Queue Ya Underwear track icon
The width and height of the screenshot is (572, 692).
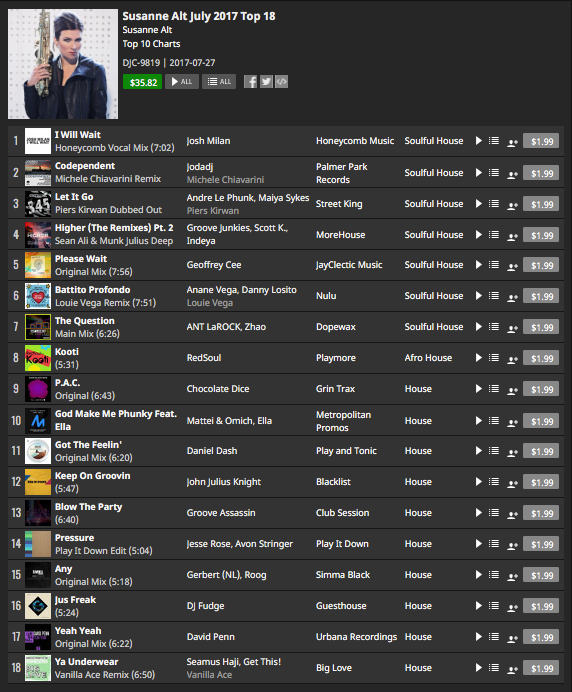pos(494,668)
